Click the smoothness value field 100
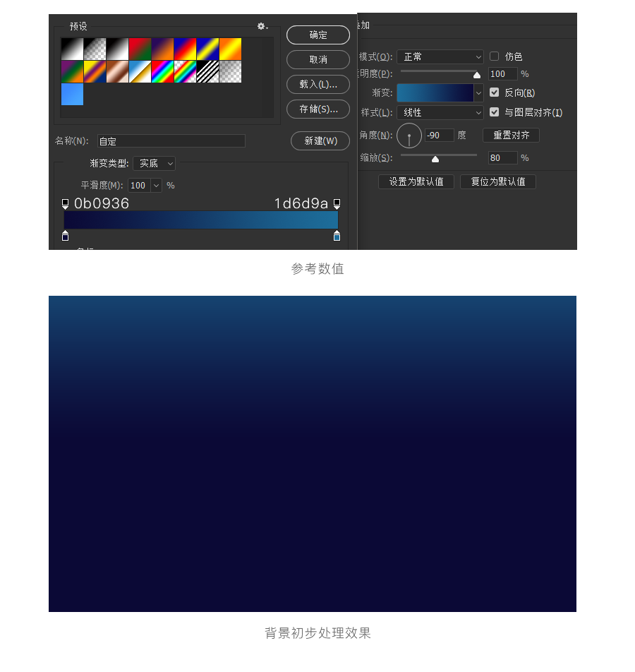The width and height of the screenshot is (635, 672). 139,186
